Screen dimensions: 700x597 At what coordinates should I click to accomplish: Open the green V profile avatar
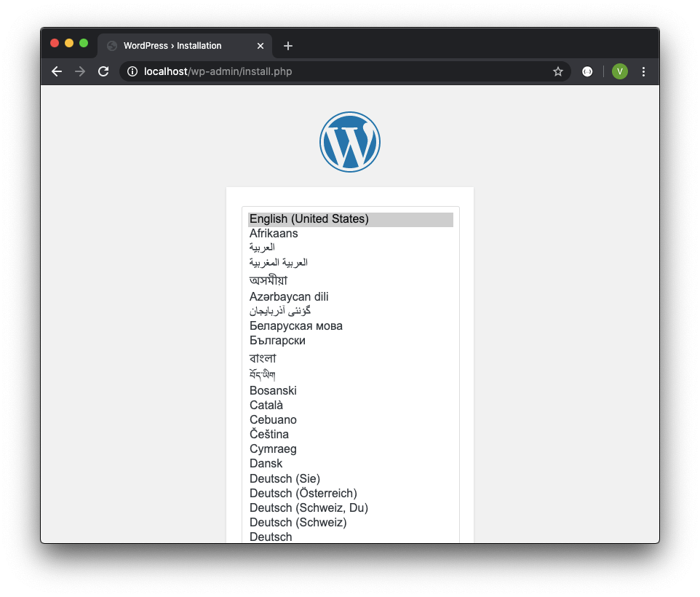tap(620, 71)
